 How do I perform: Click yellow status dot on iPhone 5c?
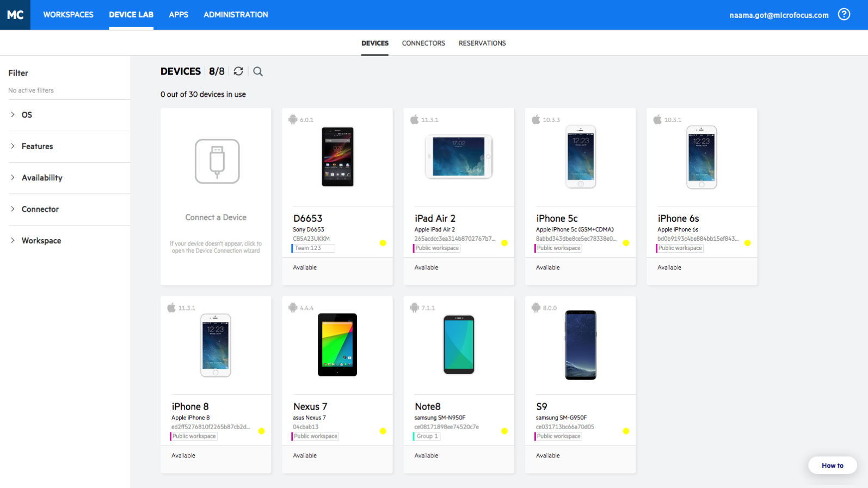[626, 243]
